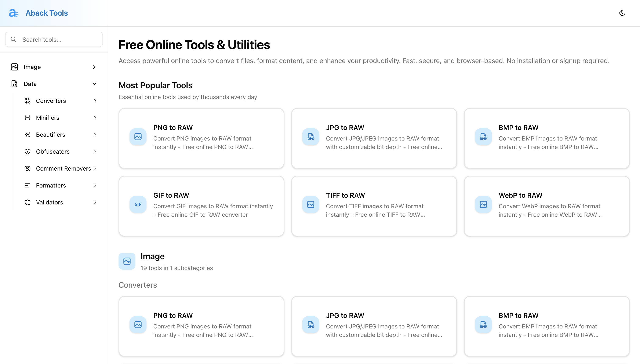The height and width of the screenshot is (364, 640).
Task: Click the Data category icon in sidebar
Action: (14, 84)
